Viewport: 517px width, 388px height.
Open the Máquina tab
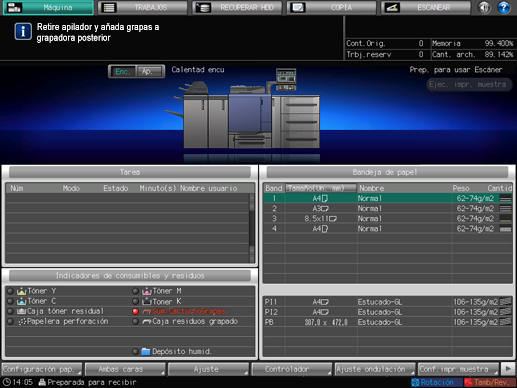pyautogui.click(x=48, y=8)
